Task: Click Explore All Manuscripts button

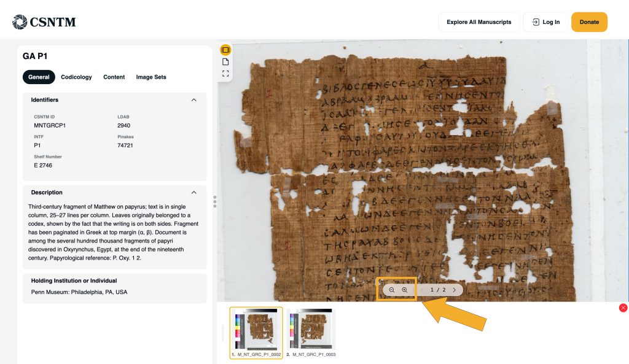Action: pos(479,22)
